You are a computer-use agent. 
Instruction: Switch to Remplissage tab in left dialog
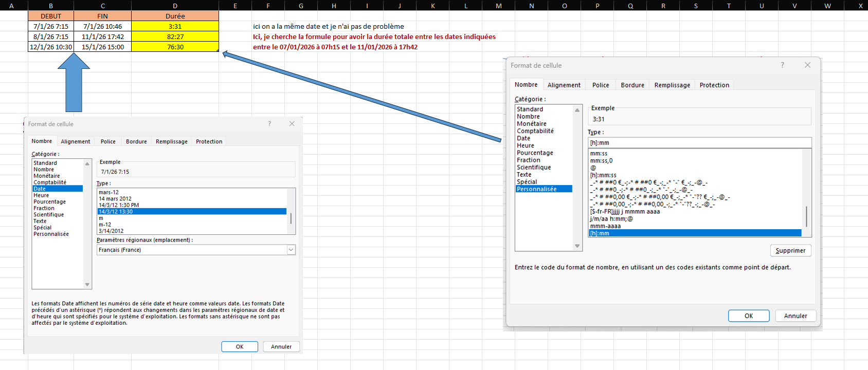coord(171,142)
